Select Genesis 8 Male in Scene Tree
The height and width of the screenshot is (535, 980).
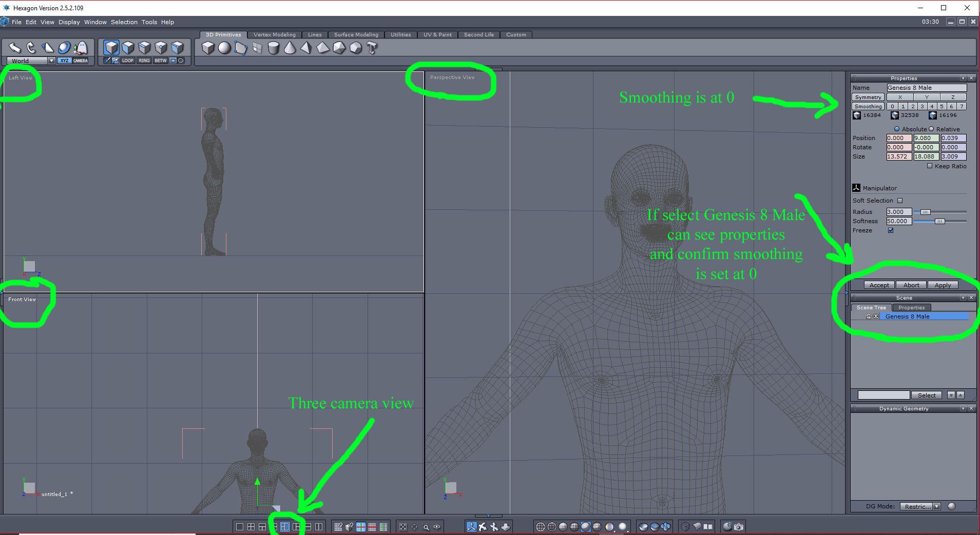click(x=925, y=316)
